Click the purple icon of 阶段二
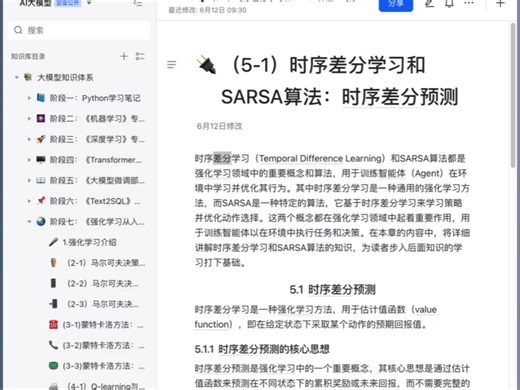Screen dimensions: 520x390 coord(41,119)
